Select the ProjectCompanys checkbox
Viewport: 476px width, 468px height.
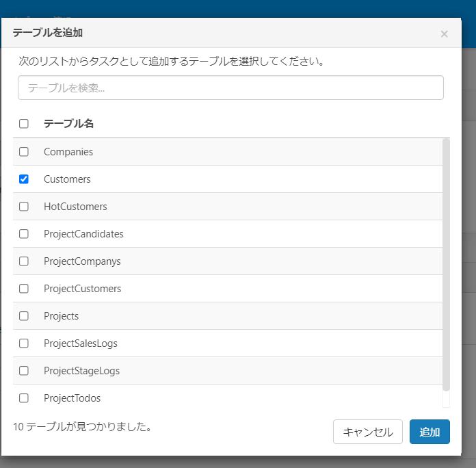[24, 261]
